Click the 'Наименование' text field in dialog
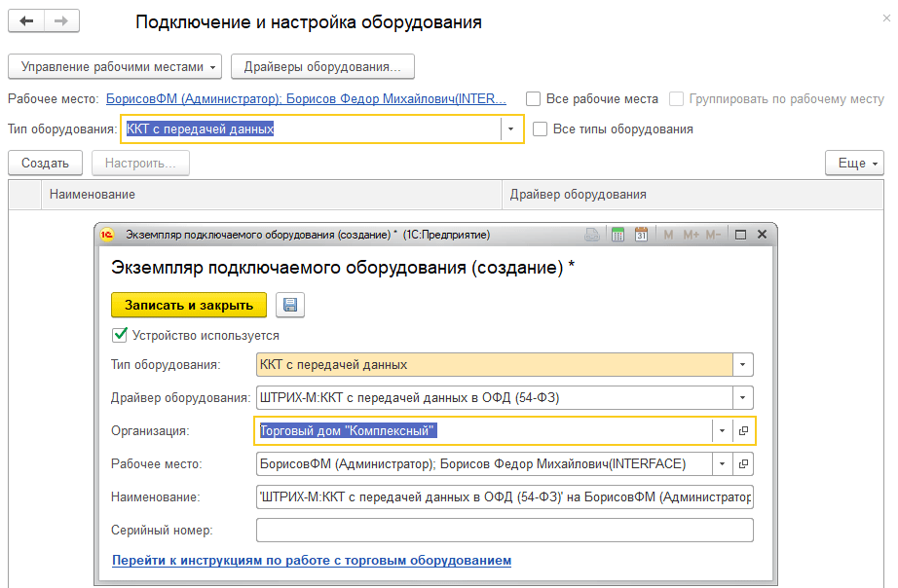The height and width of the screenshot is (588, 898). 505,496
